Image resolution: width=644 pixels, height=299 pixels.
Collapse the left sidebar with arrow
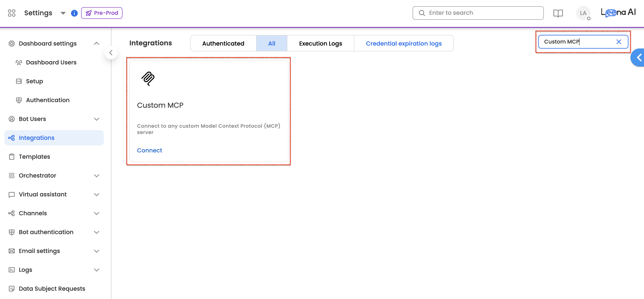[x=111, y=53]
